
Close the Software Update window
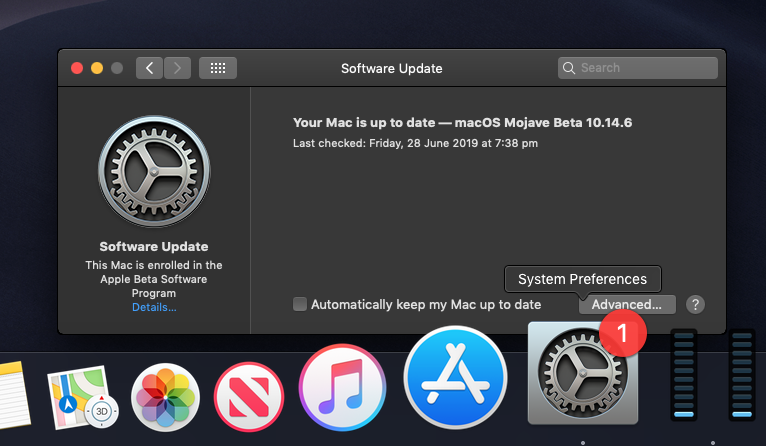tap(77, 68)
